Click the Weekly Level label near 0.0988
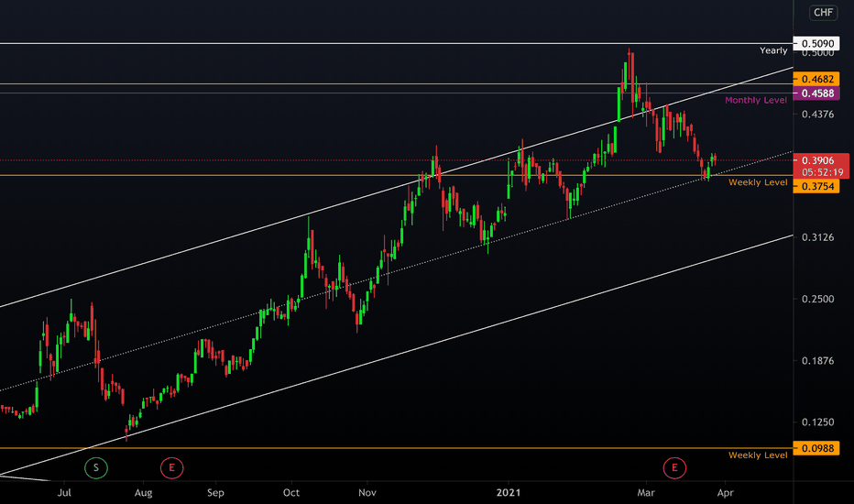854x504 pixels. pyautogui.click(x=758, y=455)
